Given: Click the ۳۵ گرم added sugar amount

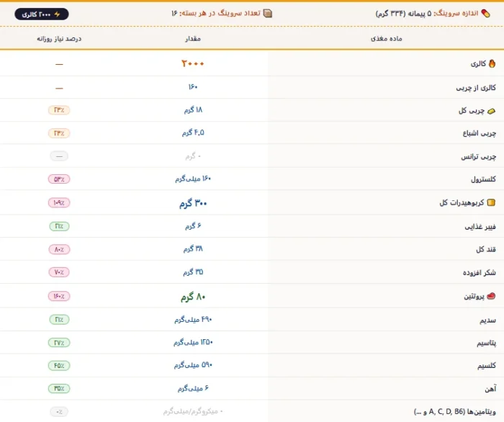Looking at the screenshot, I should pos(193,272).
